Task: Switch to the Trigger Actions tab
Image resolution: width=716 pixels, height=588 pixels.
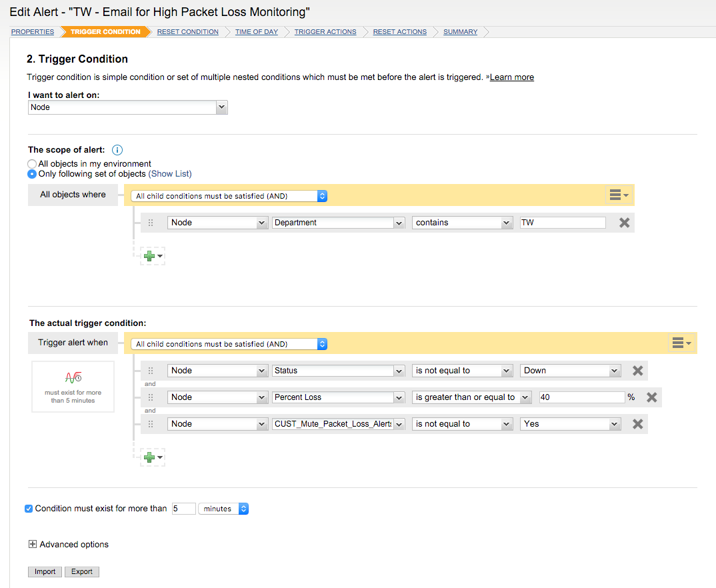Action: pyautogui.click(x=325, y=32)
